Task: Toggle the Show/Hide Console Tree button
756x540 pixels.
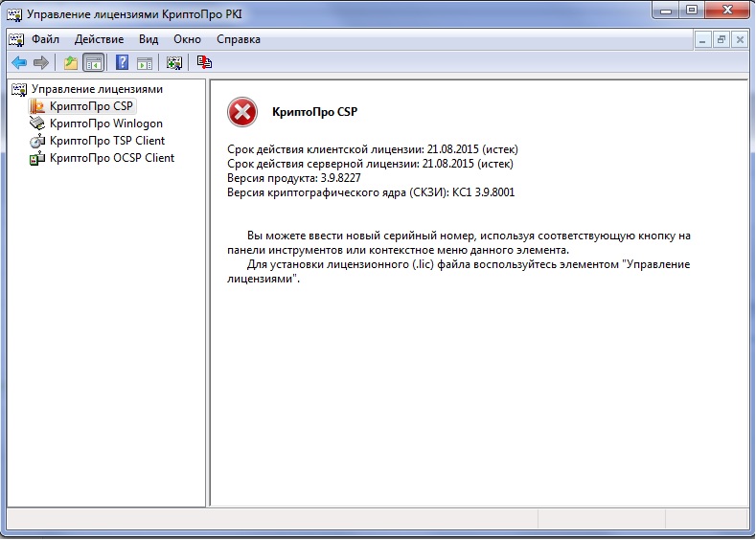Action: click(94, 62)
